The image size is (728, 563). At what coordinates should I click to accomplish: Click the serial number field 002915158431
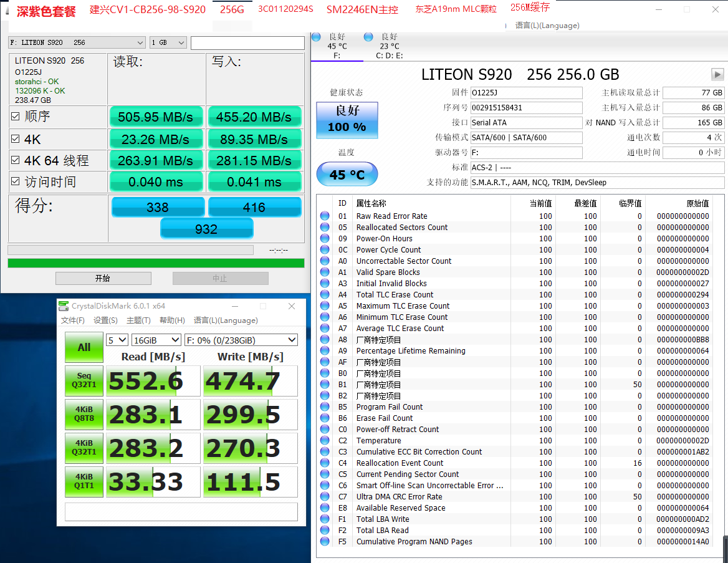[x=527, y=108]
